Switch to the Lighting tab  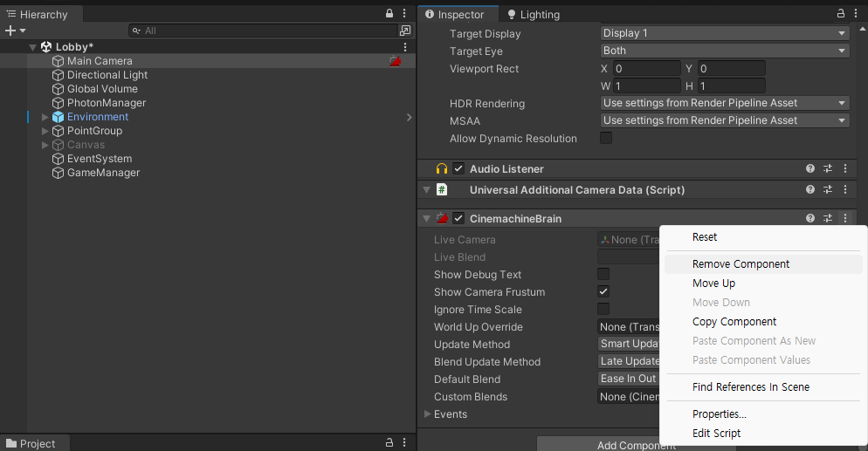tap(534, 14)
